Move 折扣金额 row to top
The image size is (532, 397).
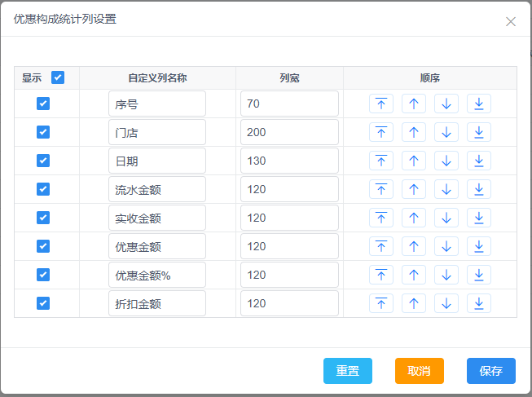pyautogui.click(x=381, y=303)
